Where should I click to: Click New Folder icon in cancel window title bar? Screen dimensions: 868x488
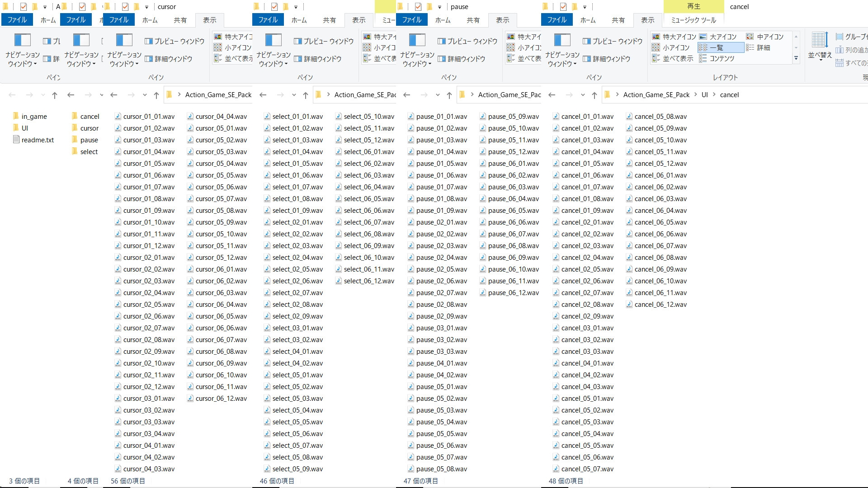574,7
